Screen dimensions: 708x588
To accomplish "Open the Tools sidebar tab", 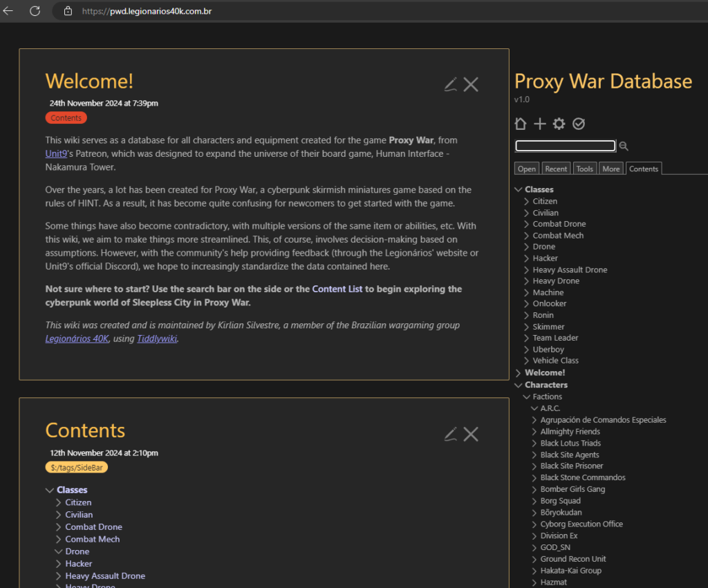I will [x=585, y=169].
